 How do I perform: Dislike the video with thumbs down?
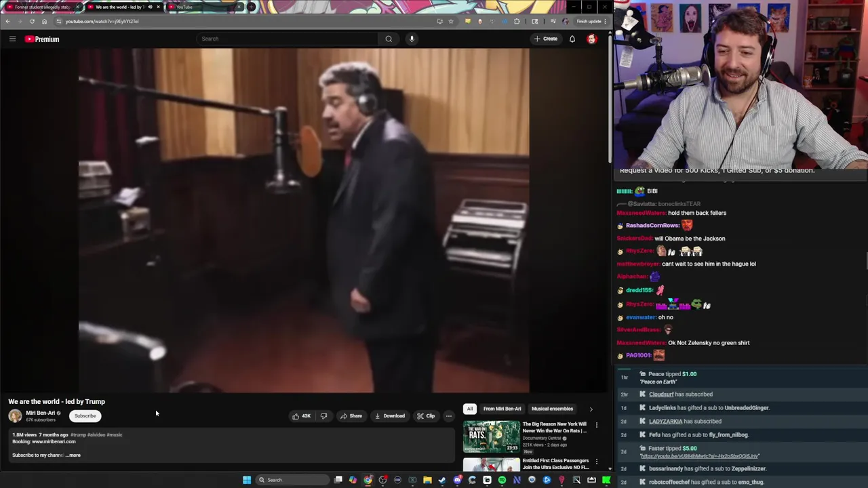pyautogui.click(x=324, y=416)
